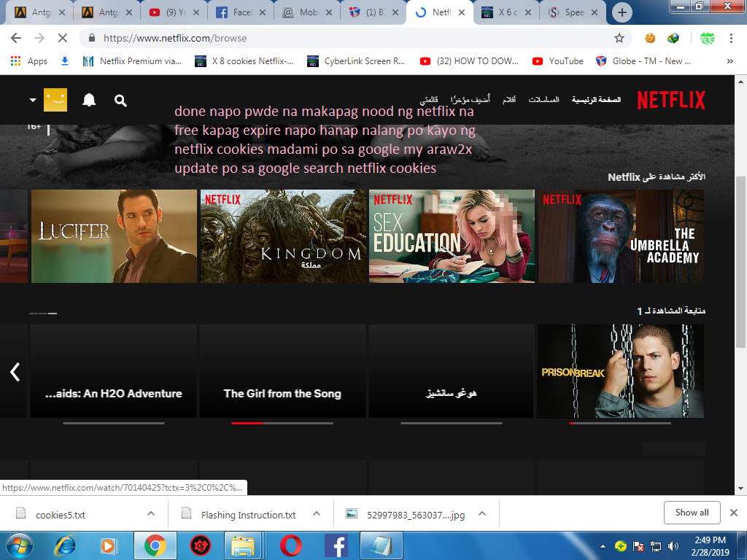
Task: Click the page vertical scrollbar
Action: pos(740,262)
